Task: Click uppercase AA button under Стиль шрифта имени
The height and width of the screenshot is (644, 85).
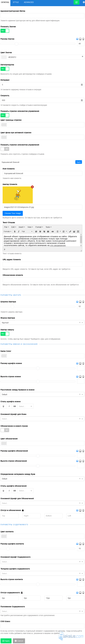Action: (x=15, y=406)
